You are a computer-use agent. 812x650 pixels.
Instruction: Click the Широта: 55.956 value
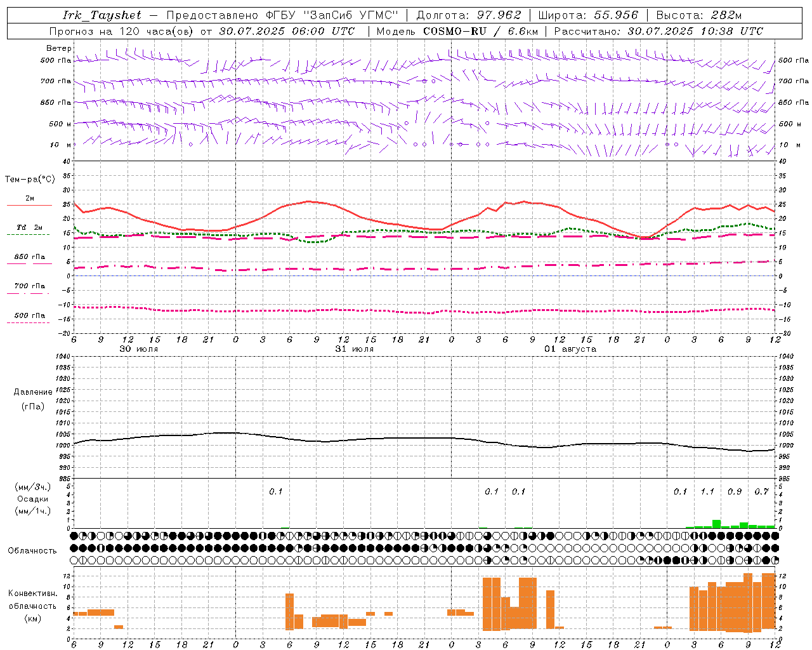click(588, 15)
